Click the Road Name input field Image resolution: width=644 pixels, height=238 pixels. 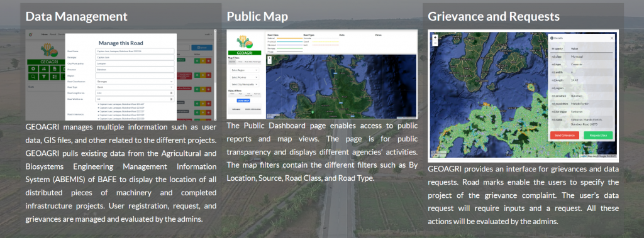pos(135,51)
